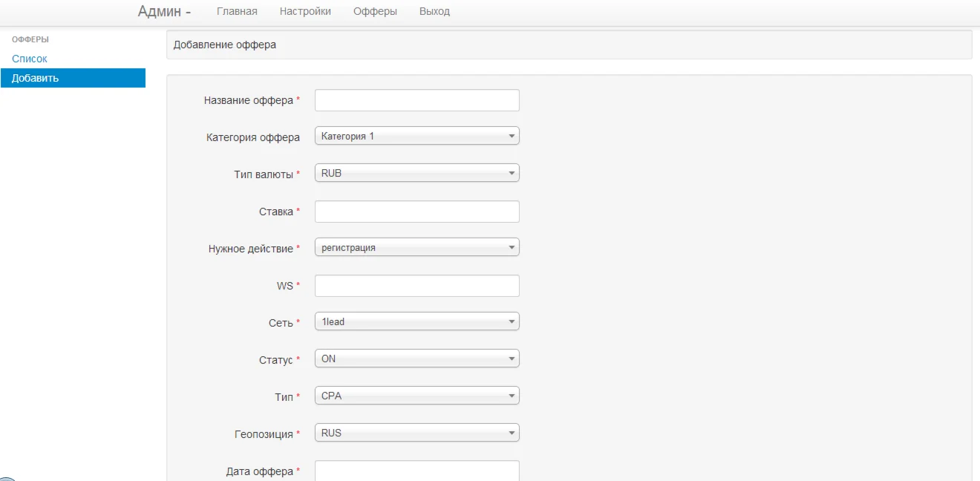The height and width of the screenshot is (481, 980).
Task: Click the Название оффера text field
Action: pyautogui.click(x=416, y=100)
